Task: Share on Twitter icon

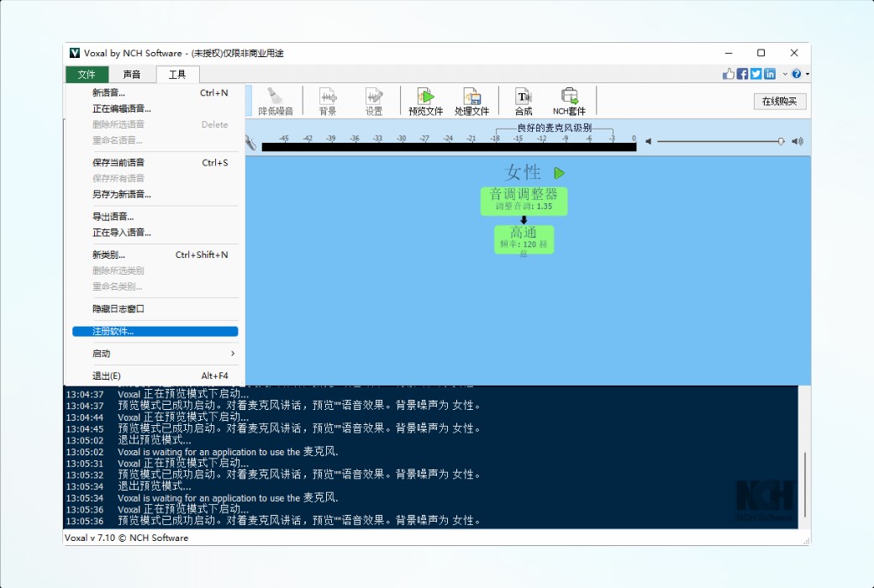Action: point(756,74)
